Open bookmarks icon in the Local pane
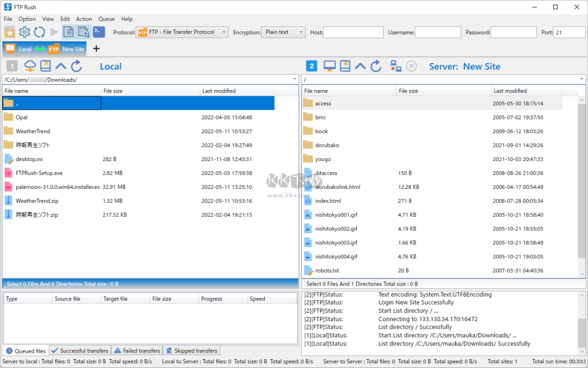 pos(46,67)
